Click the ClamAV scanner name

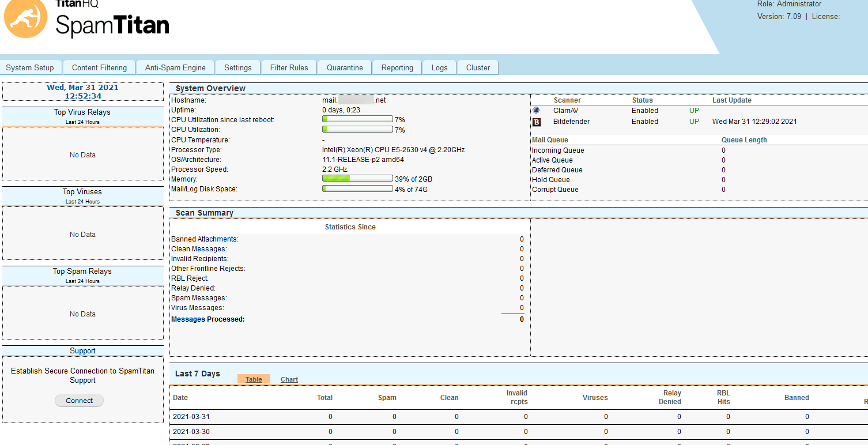(x=565, y=111)
